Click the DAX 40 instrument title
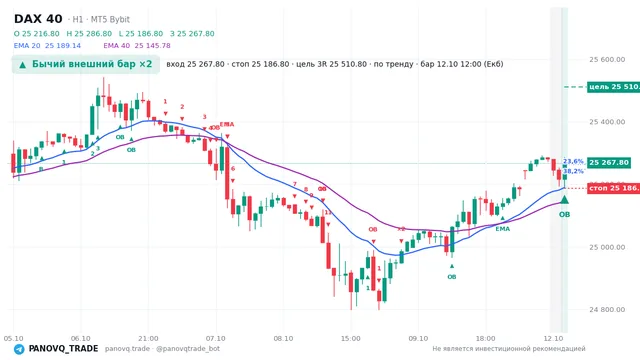Image resolution: width=640 pixels, height=360 pixels. (38, 19)
